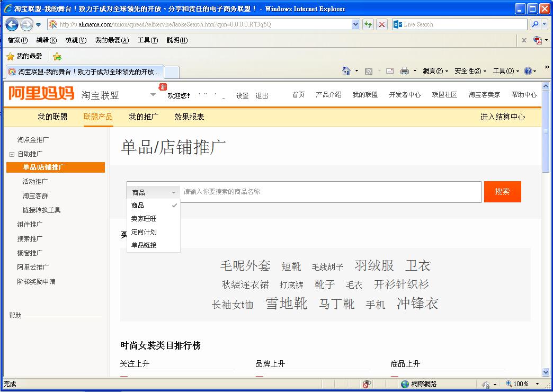This screenshot has width=553, height=392.
Task: Open the 檔案(F) menu
Action: (x=17, y=40)
